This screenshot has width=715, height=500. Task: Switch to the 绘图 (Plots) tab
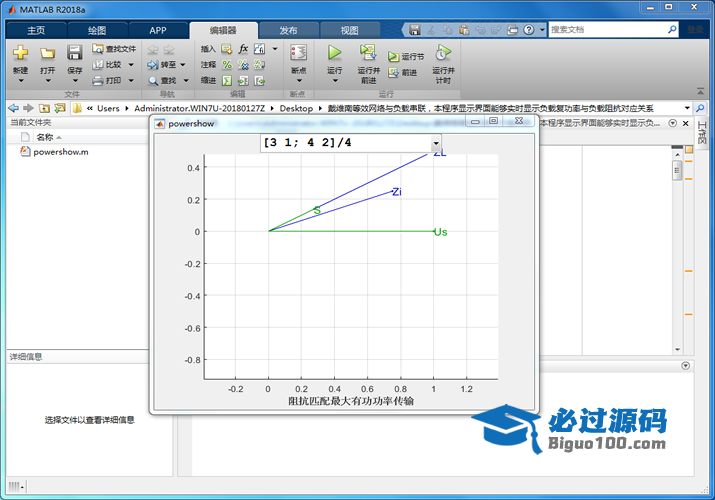point(97,31)
